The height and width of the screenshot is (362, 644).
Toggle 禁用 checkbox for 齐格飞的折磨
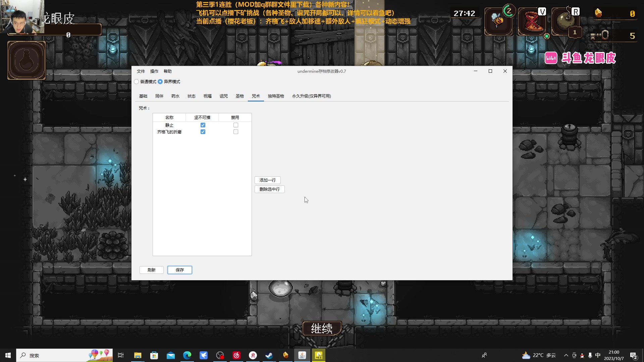tap(236, 132)
